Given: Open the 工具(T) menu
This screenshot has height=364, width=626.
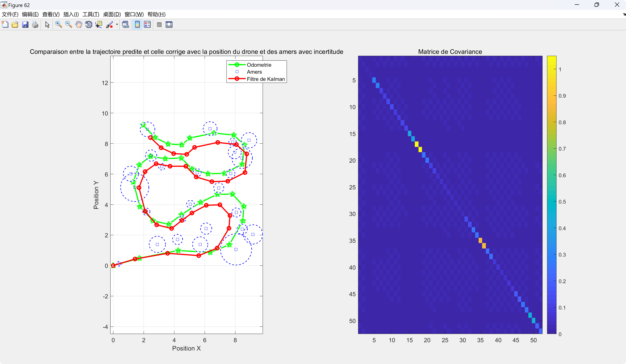Looking at the screenshot, I should 91,14.
